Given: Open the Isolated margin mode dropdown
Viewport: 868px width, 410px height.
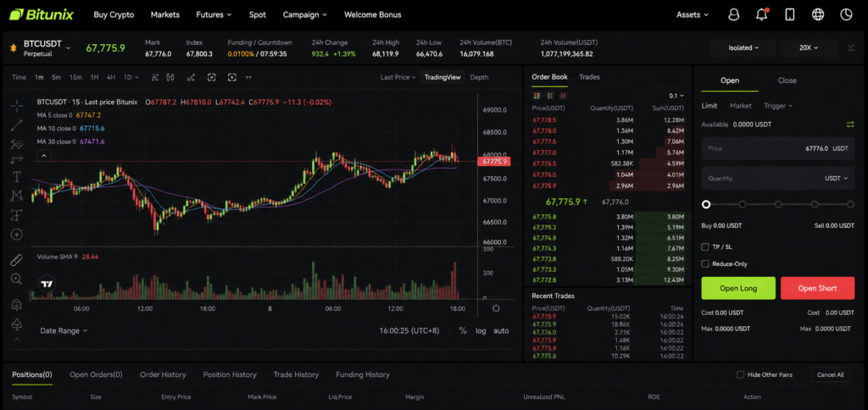Looking at the screenshot, I should pyautogui.click(x=743, y=48).
